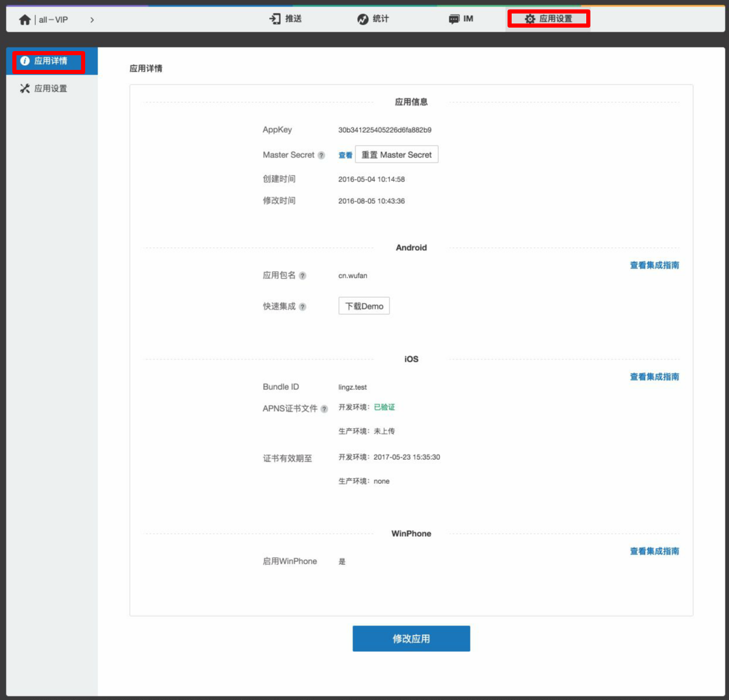This screenshot has width=729, height=700.
Task: Click the help icon next to 快速集成
Action: click(303, 307)
